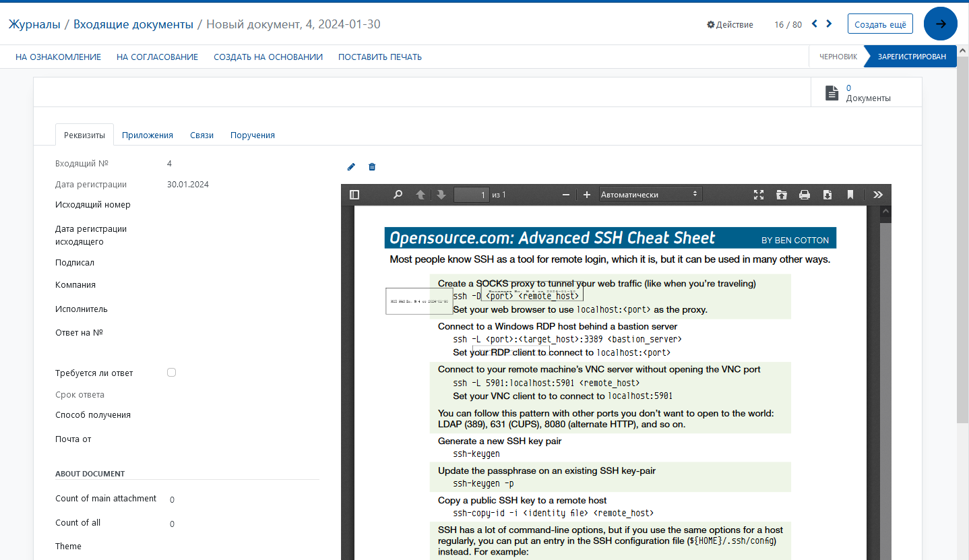Click the Исходящий номер label

point(93,204)
